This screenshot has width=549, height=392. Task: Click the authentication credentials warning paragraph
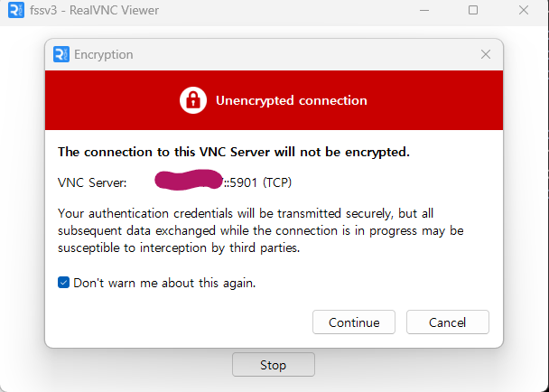tap(260, 230)
